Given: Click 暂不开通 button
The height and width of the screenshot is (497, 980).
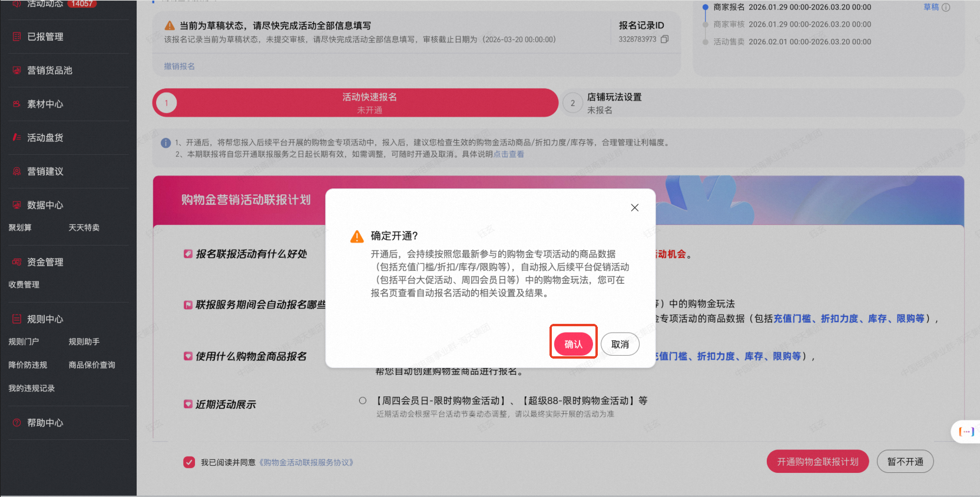Looking at the screenshot, I should (905, 462).
